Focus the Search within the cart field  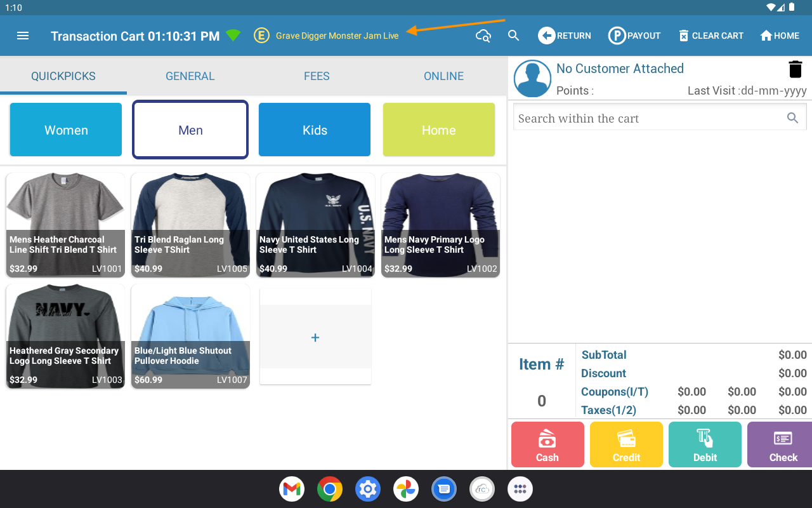click(x=660, y=118)
